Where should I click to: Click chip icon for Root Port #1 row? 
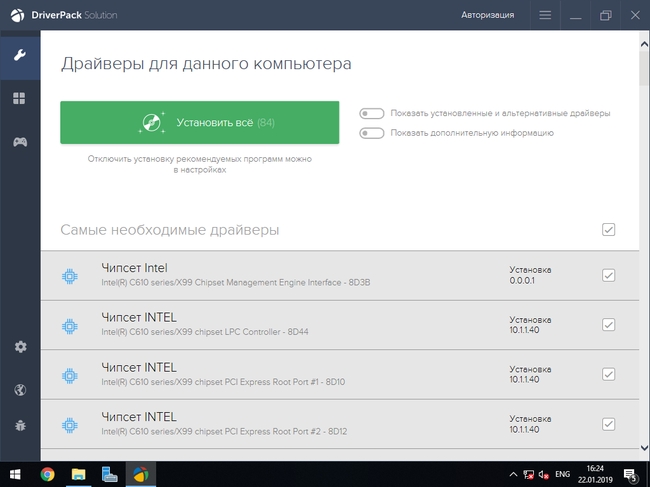point(70,376)
